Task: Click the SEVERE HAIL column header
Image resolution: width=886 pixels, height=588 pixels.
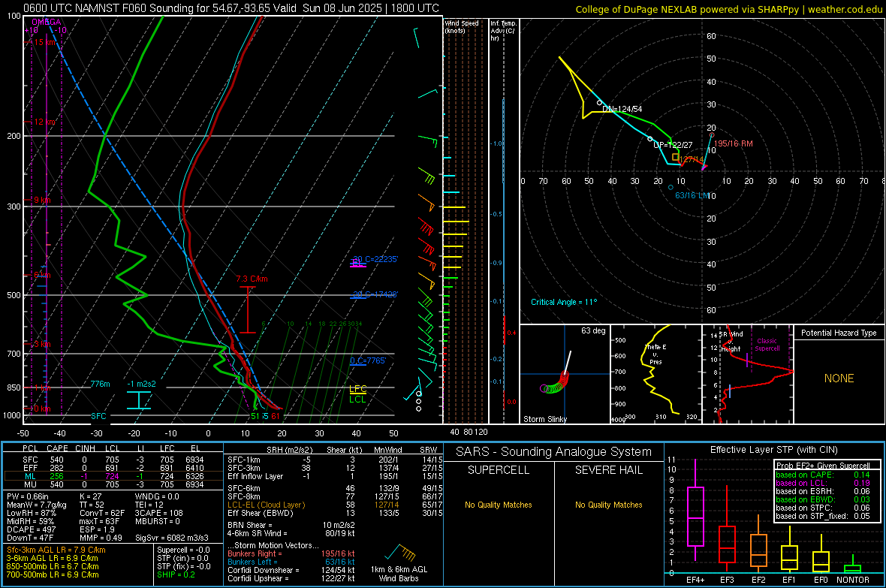Action: coord(608,470)
